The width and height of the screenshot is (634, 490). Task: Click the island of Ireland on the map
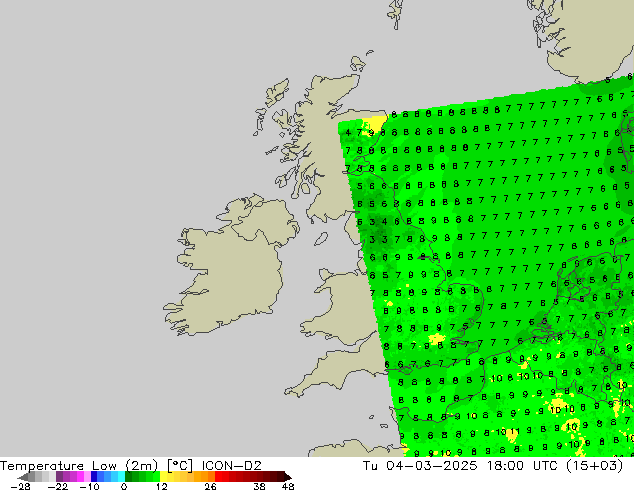(x=230, y=267)
